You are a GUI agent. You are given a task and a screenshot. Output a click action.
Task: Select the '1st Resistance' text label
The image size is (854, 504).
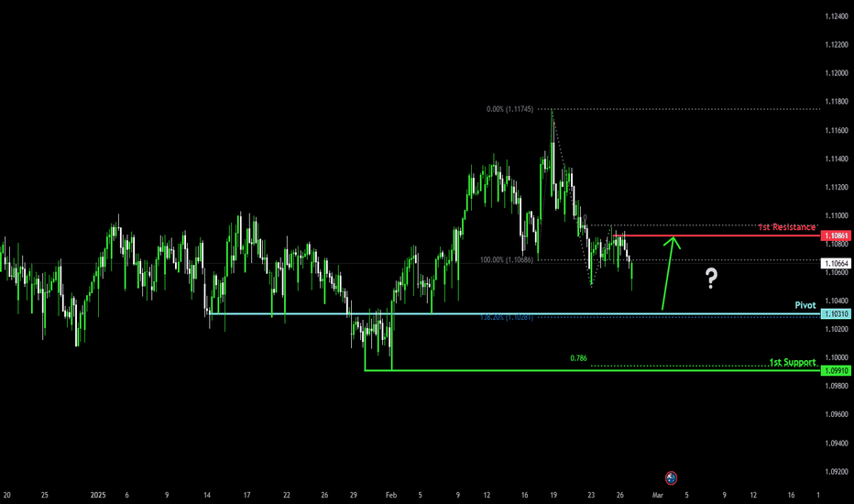point(786,226)
